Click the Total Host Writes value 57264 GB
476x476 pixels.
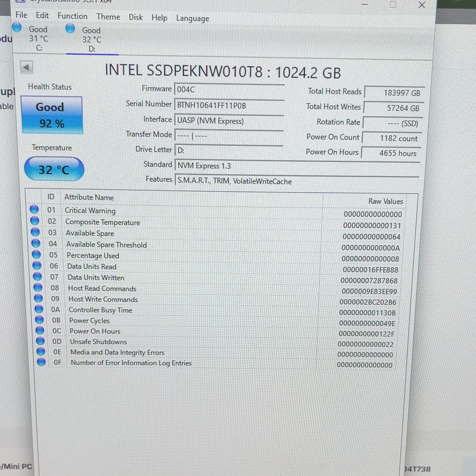393,108
